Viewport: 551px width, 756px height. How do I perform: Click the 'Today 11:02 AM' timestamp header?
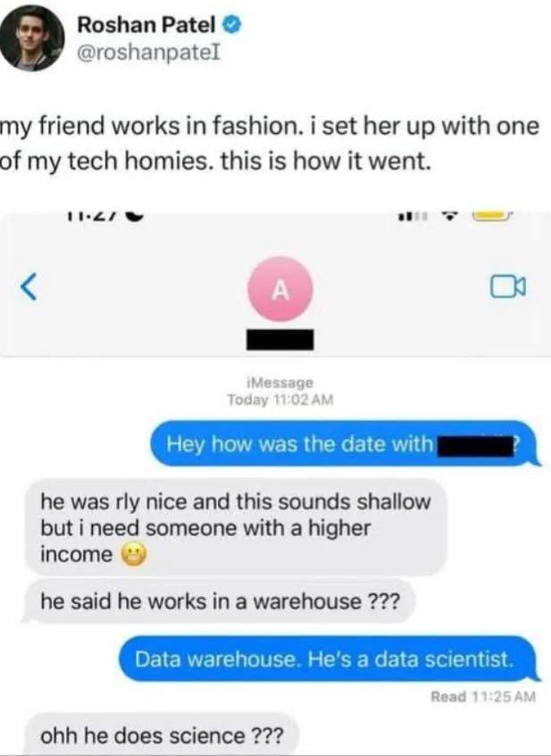280,399
